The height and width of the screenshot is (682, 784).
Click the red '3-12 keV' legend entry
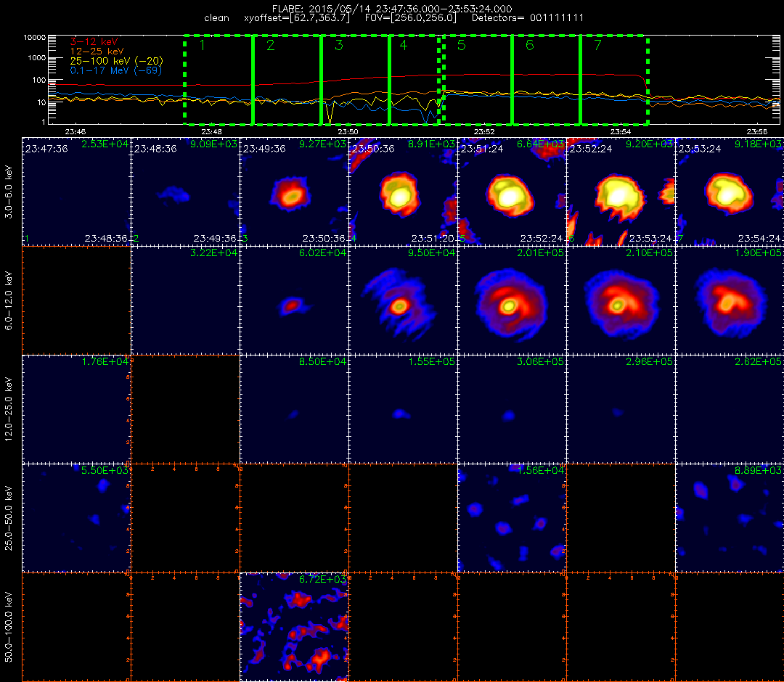point(94,41)
